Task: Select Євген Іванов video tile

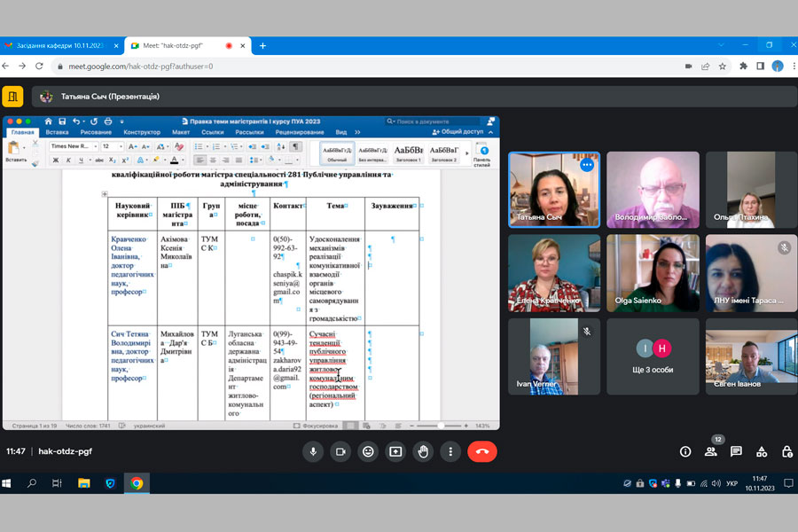Action: [751, 356]
